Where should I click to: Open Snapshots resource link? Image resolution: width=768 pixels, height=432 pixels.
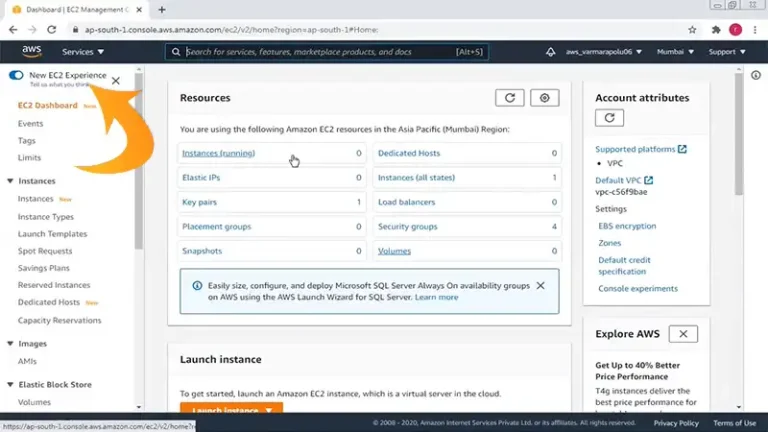click(x=202, y=251)
